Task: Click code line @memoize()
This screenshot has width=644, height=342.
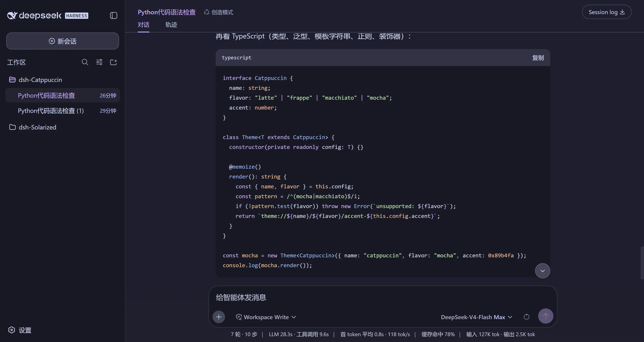Action: click(245, 167)
